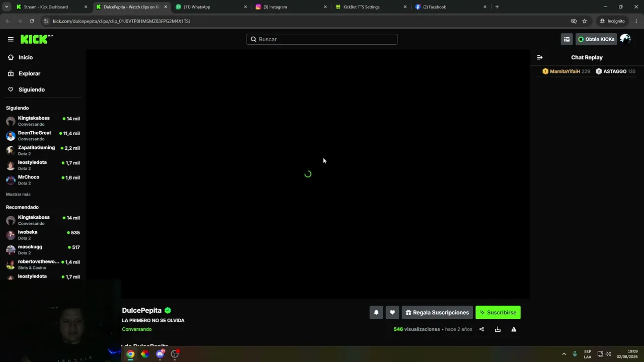Open MrChoco's channel in the sidebar
This screenshot has height=362, width=644.
[x=43, y=180]
